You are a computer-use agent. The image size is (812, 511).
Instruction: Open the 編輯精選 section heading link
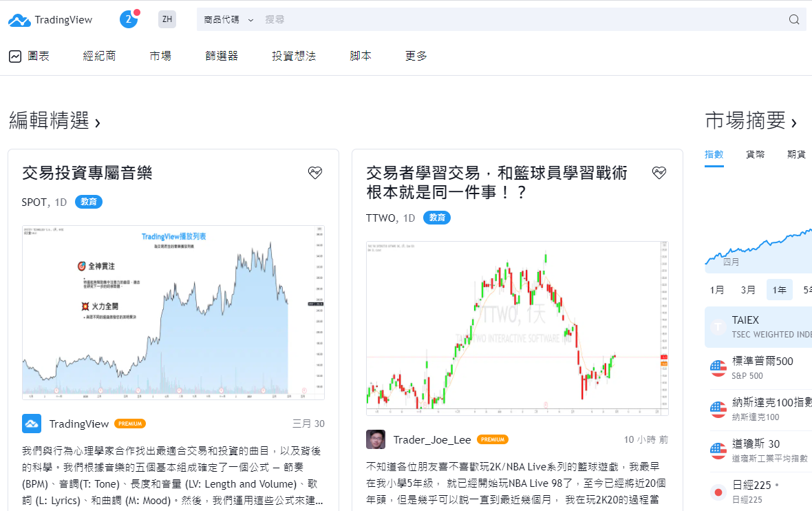coord(54,121)
